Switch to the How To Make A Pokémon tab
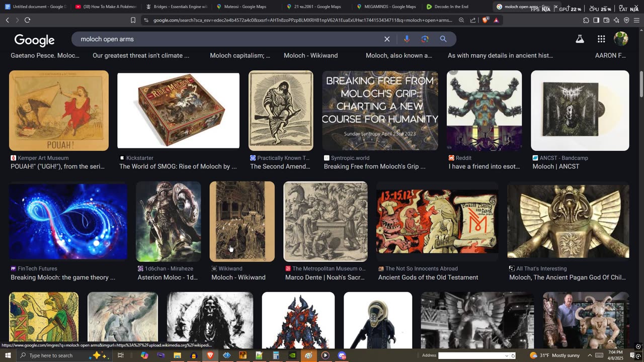Image resolution: width=644 pixels, height=362 pixels. point(106,7)
